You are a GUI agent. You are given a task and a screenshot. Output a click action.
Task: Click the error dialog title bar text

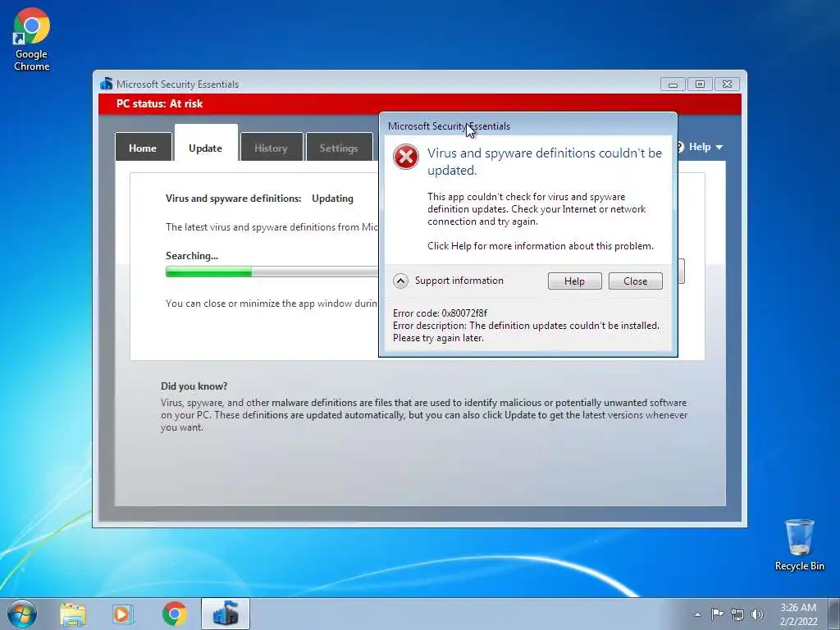tap(449, 126)
